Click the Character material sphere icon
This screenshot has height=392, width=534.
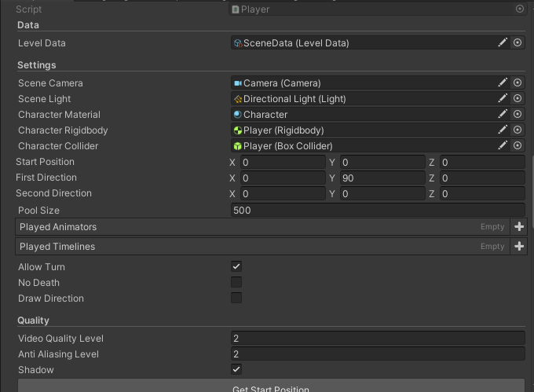[238, 115]
